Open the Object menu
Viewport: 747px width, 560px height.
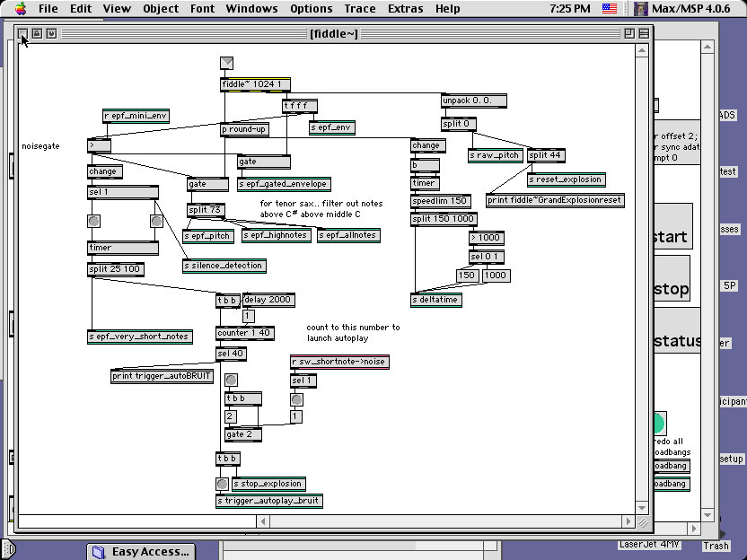[161, 8]
